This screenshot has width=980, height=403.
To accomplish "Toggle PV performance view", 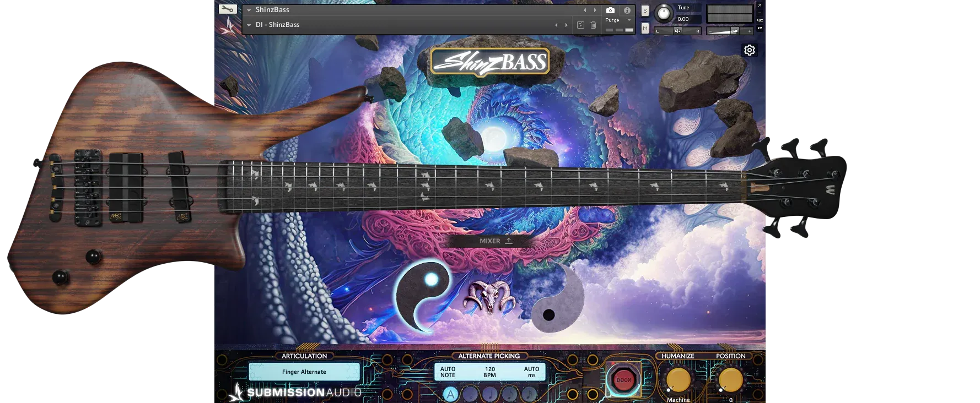I will [760, 28].
